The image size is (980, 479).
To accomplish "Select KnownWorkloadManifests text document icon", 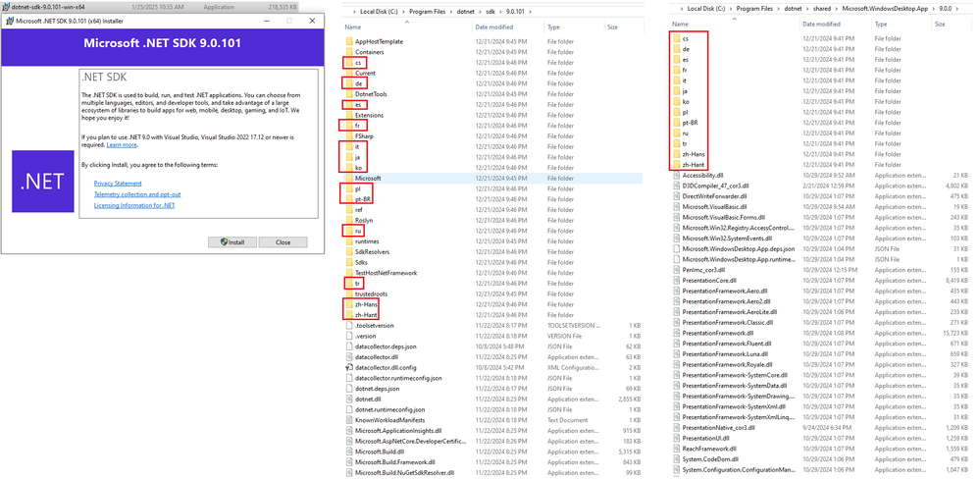I will tap(349, 420).
